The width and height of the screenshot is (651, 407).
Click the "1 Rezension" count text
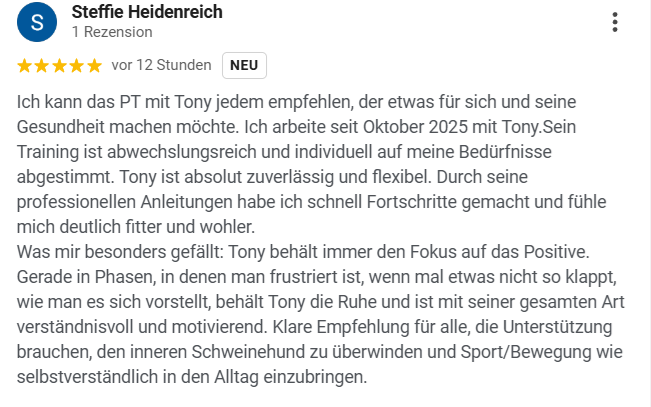point(112,32)
